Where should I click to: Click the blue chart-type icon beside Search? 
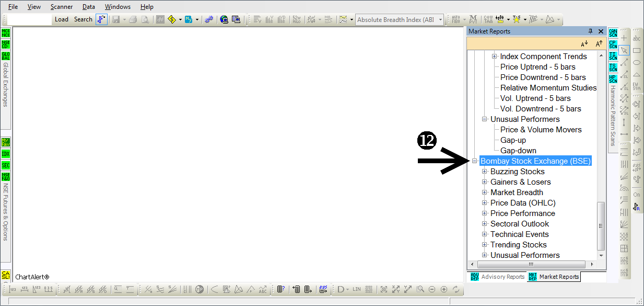(101, 19)
